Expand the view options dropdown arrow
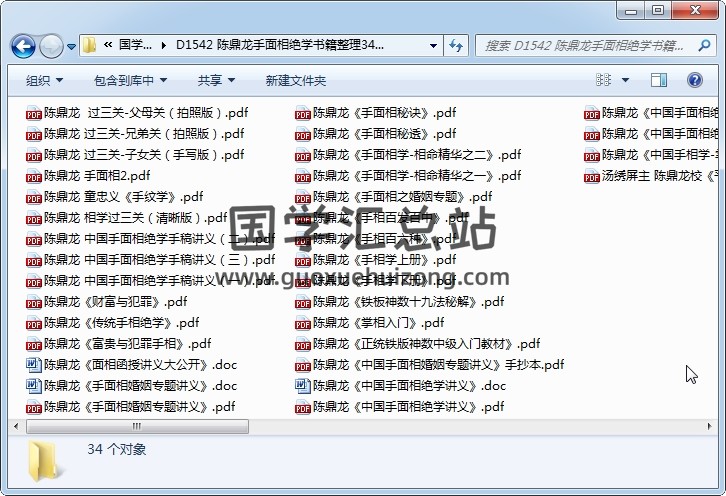The image size is (726, 496). (625, 80)
